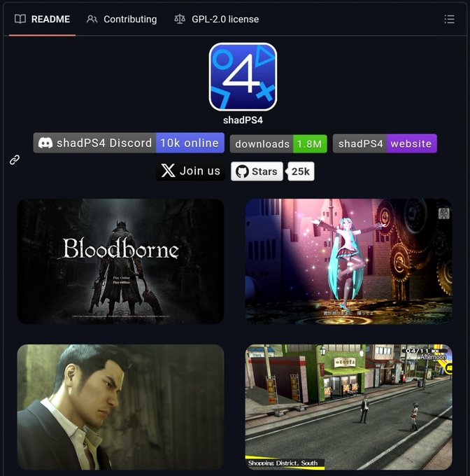Open the shadPS4 Discord badge
This screenshot has width=470, height=476.
click(129, 143)
